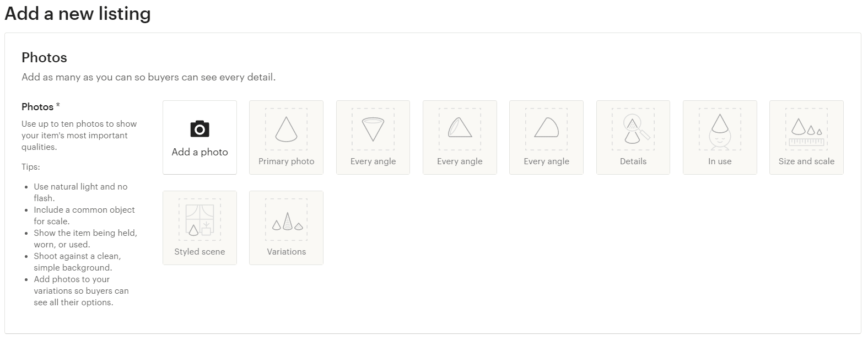Click the "Styled scene" caption
The height and width of the screenshot is (340, 868).
pyautogui.click(x=200, y=252)
